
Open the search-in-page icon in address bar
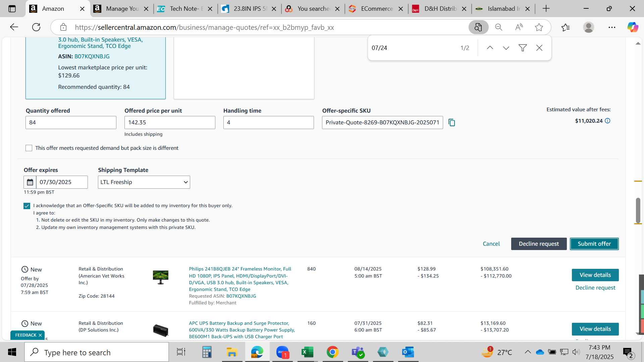[x=478, y=27]
